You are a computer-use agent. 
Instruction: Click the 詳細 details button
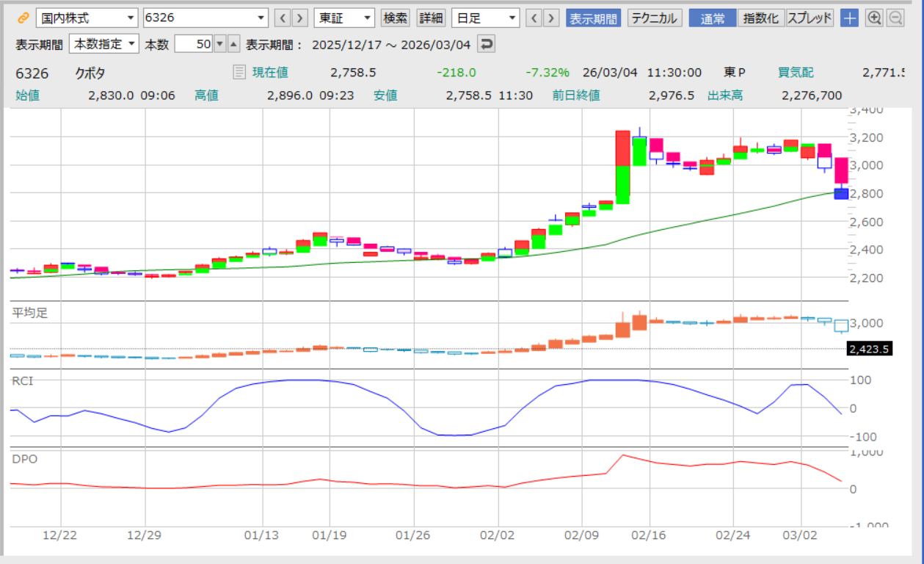tap(431, 18)
